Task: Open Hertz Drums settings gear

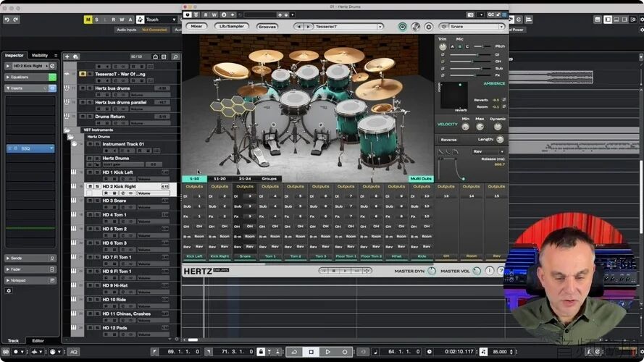Action: point(428,27)
